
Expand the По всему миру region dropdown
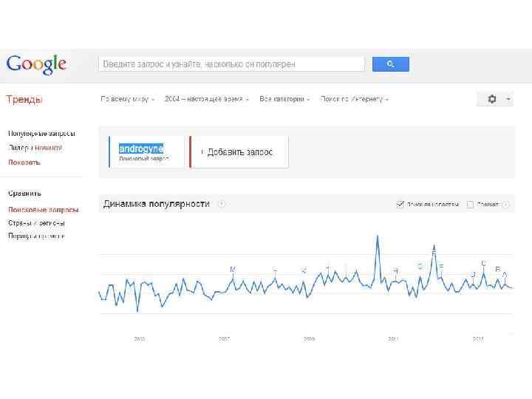(128, 99)
